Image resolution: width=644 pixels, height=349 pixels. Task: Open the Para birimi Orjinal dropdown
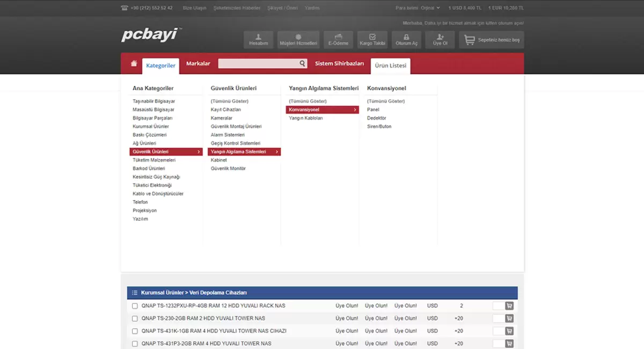430,8
